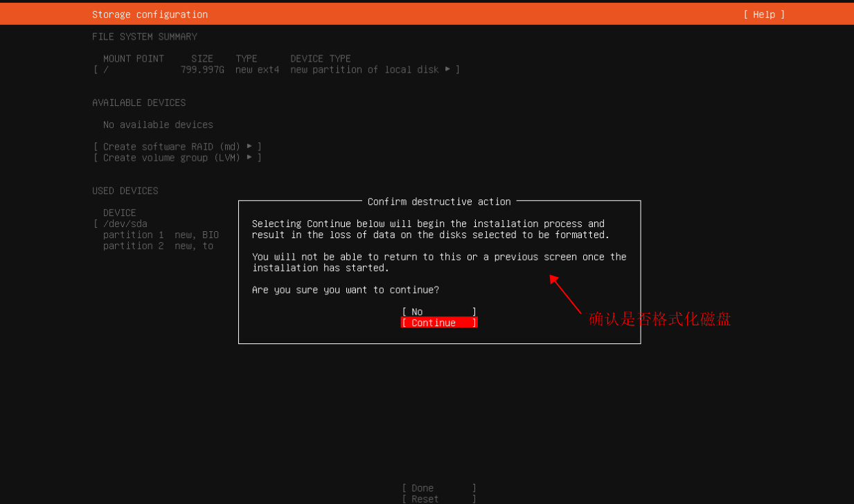This screenshot has height=504, width=854.
Task: Click the Reset button at bottom
Action: point(439,498)
